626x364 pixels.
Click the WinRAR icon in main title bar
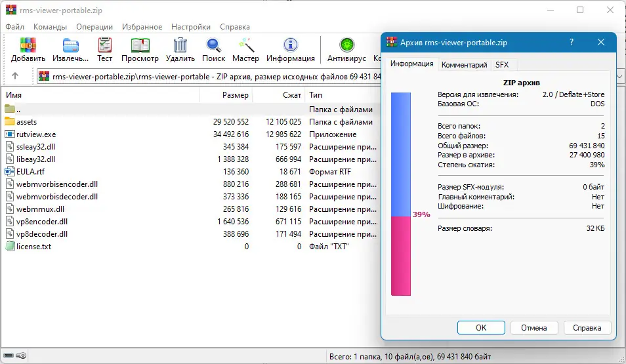pos(10,10)
